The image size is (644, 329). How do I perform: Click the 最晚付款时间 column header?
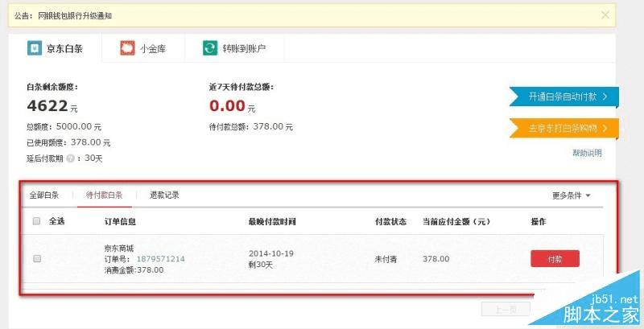[x=272, y=222]
